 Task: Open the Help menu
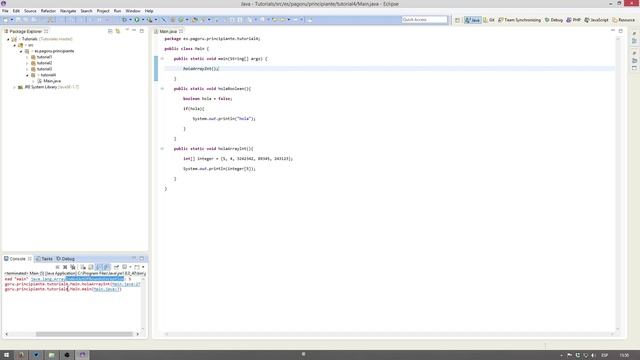(x=149, y=11)
